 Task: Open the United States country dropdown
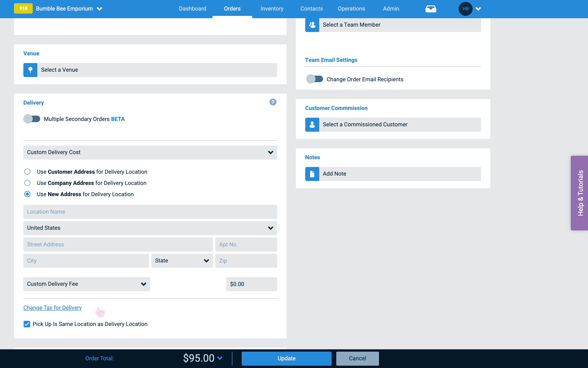pos(150,228)
